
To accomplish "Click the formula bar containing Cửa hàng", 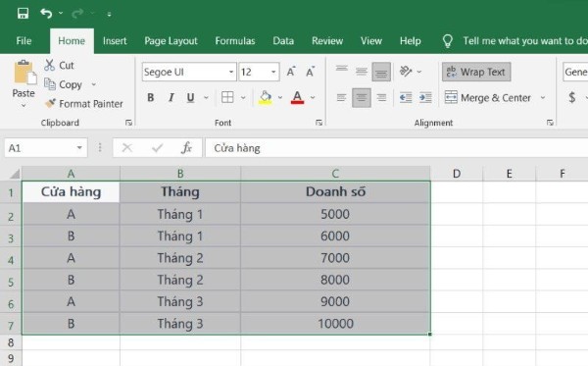I will coord(396,148).
